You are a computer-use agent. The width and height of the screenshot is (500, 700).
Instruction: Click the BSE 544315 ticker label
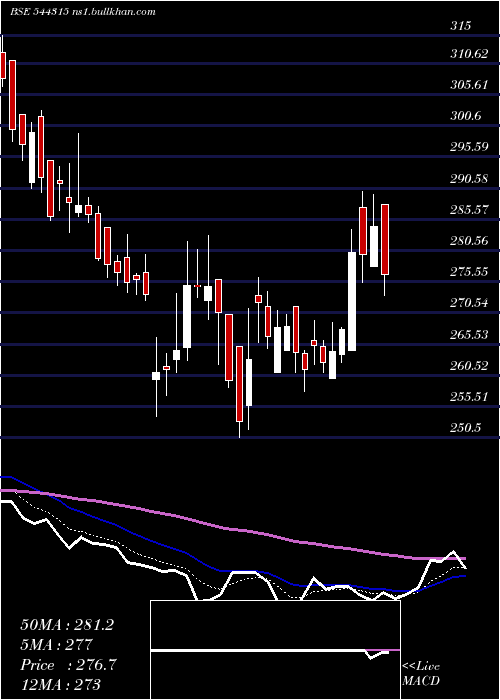[39, 12]
